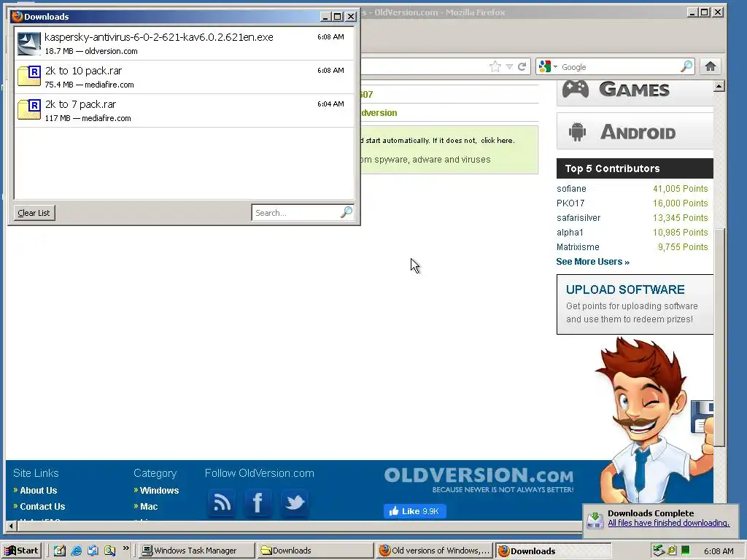Click page vertical scrollbar up arrow
The image size is (747, 560).
(719, 86)
